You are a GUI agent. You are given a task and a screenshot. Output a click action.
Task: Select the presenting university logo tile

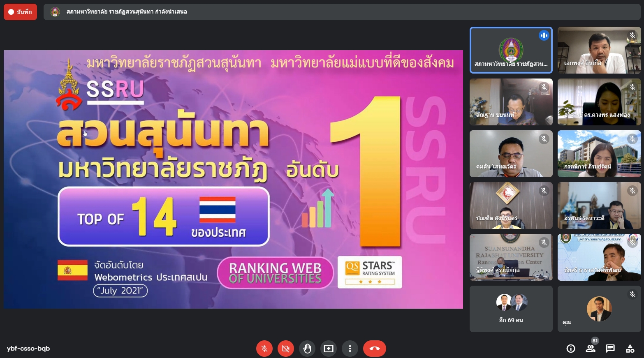click(511, 50)
